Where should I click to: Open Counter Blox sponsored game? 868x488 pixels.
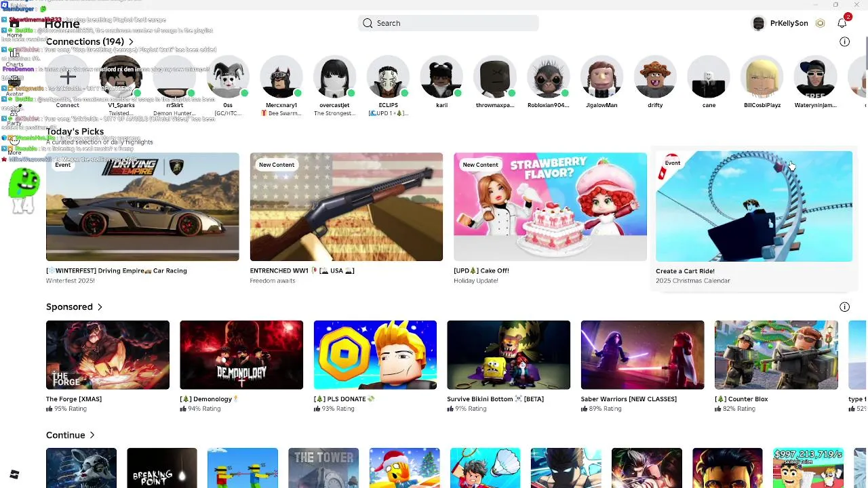(x=776, y=355)
